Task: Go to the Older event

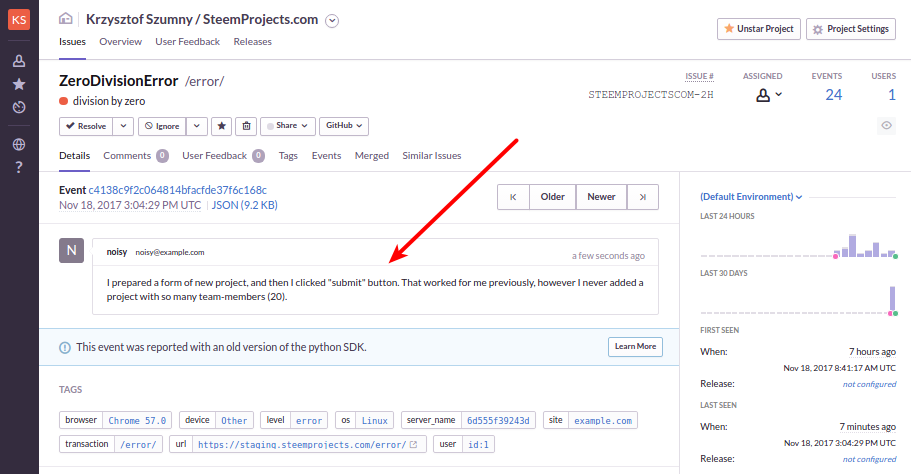Action: click(553, 197)
